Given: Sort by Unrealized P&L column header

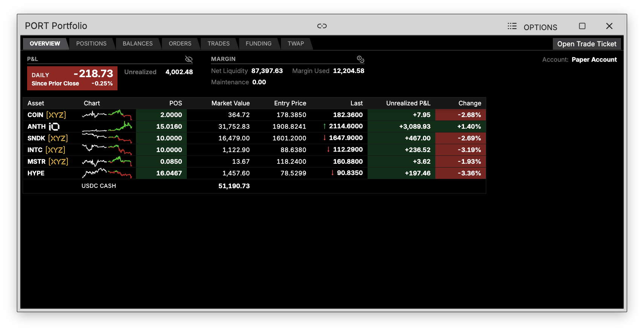Looking at the screenshot, I should click(x=408, y=103).
